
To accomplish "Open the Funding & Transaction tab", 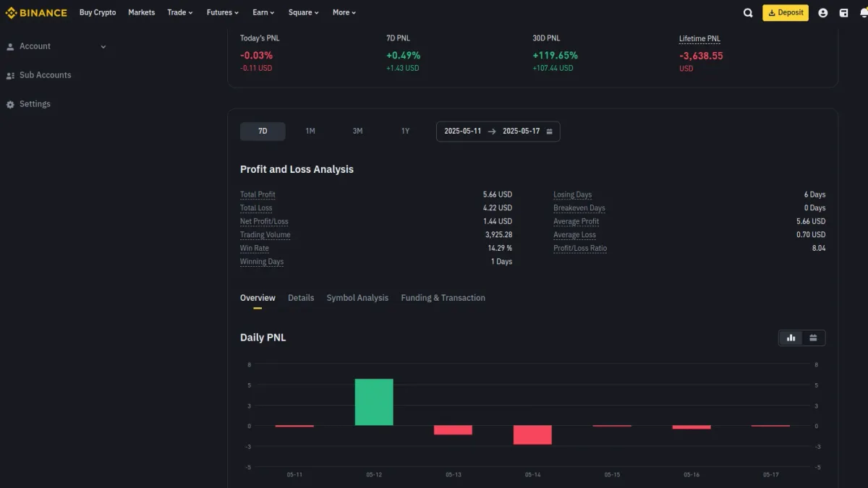I will click(443, 298).
